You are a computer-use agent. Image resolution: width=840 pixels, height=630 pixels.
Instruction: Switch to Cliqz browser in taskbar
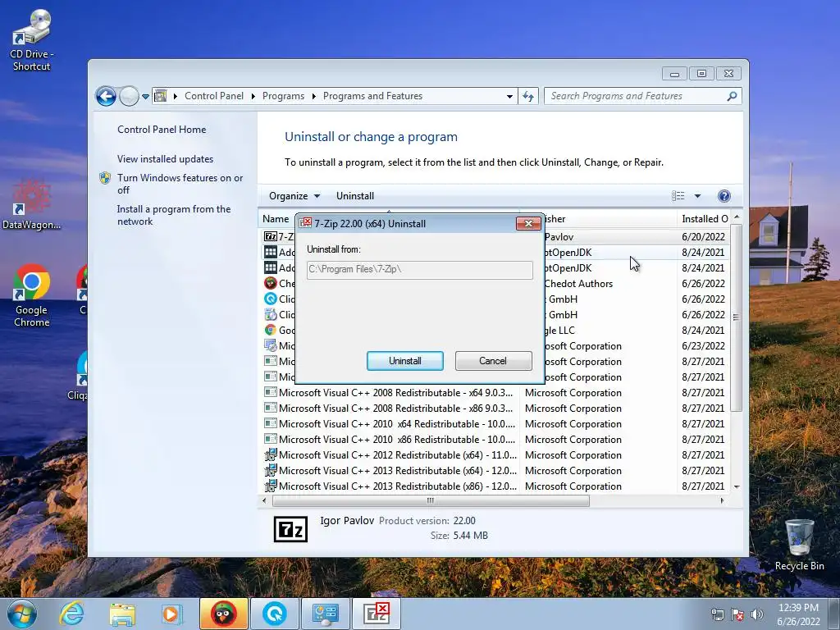[274, 614]
